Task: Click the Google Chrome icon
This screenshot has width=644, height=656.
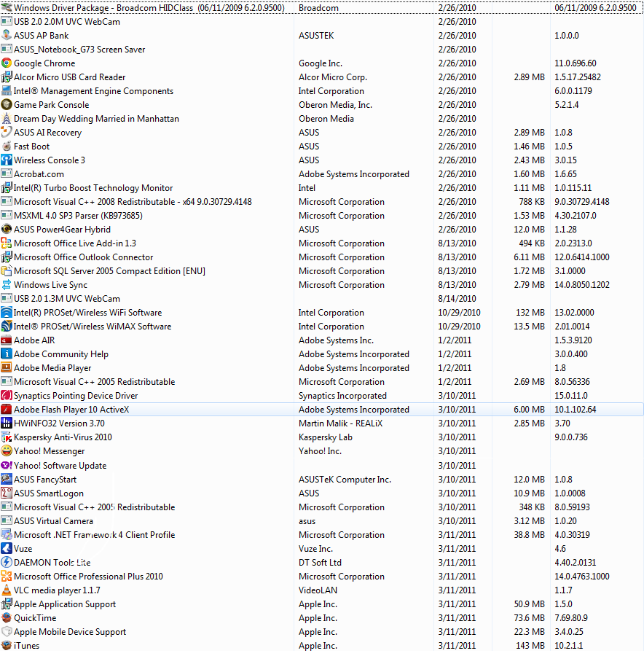Action: 7,63
